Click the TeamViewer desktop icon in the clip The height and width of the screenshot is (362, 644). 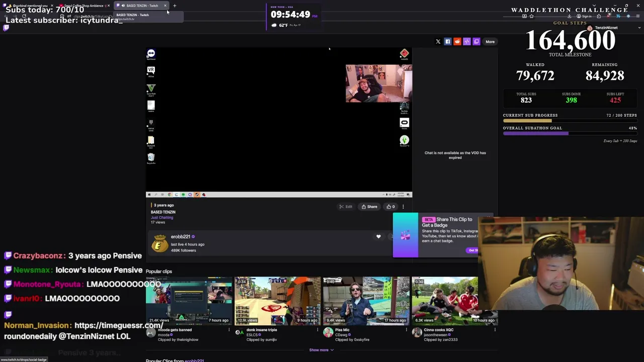pyautogui.click(x=151, y=54)
